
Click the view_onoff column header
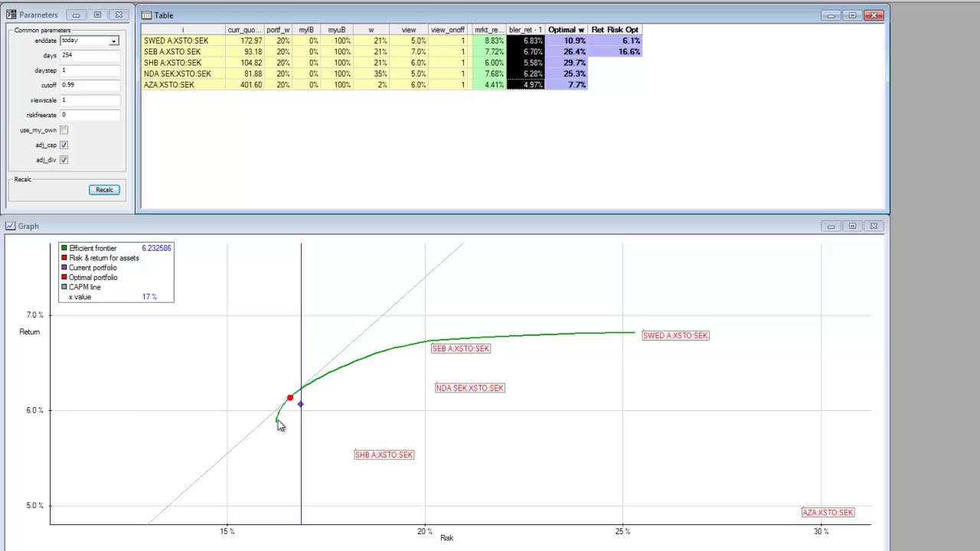448,30
